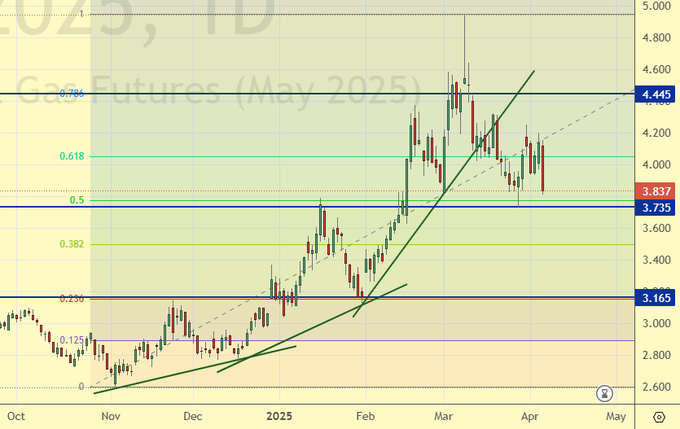Select the 3.735 horizontal line price tag
The image size is (680, 429).
657,208
